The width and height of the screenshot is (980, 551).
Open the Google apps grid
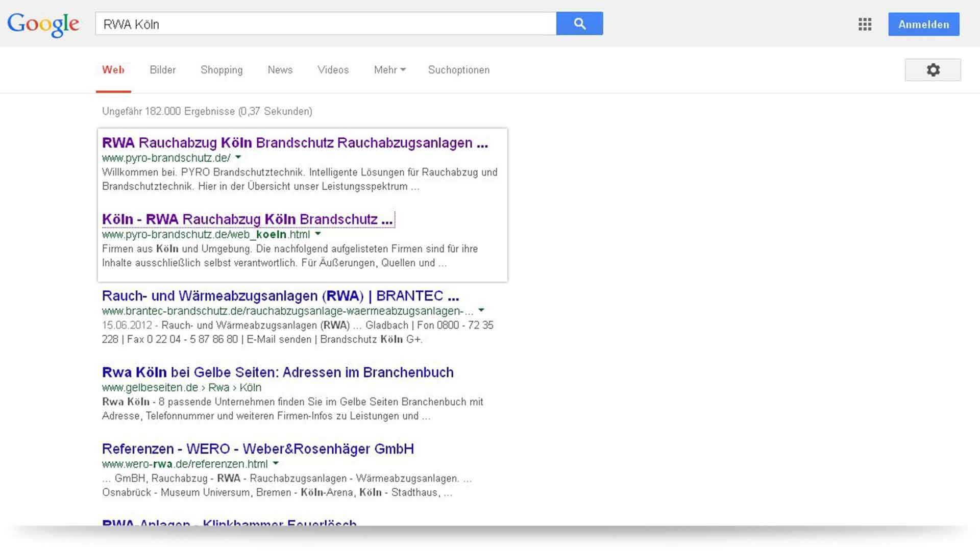point(865,24)
